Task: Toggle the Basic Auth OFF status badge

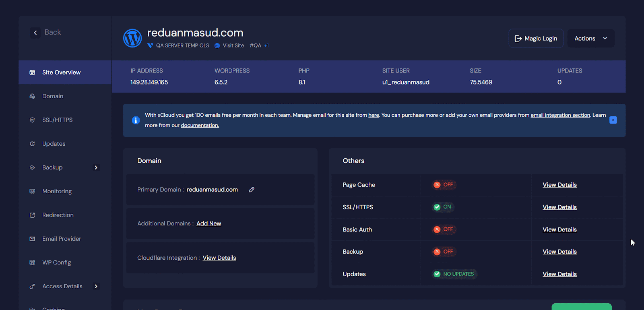Action: coord(444,229)
